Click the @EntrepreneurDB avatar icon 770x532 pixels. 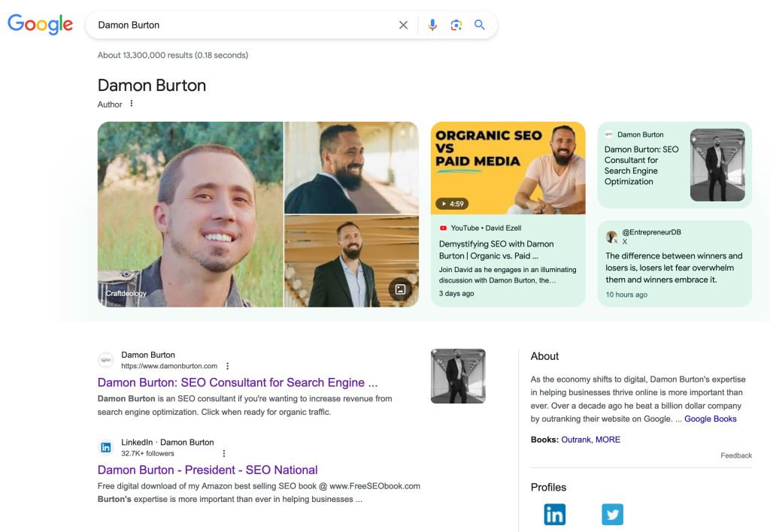pos(611,237)
